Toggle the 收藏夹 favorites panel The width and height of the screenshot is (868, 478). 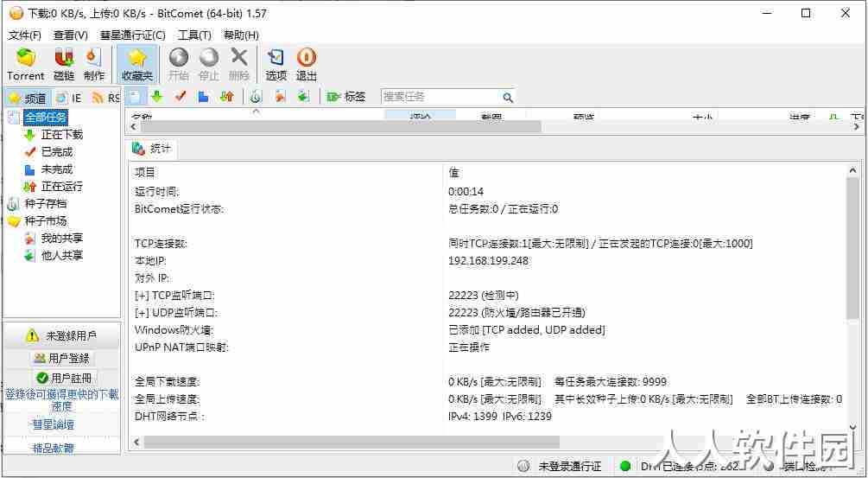coord(136,65)
